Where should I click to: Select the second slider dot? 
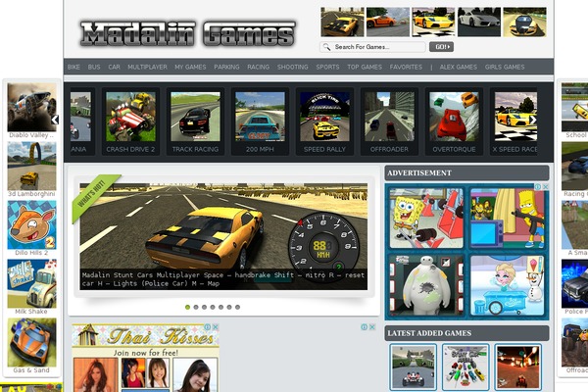point(196,307)
